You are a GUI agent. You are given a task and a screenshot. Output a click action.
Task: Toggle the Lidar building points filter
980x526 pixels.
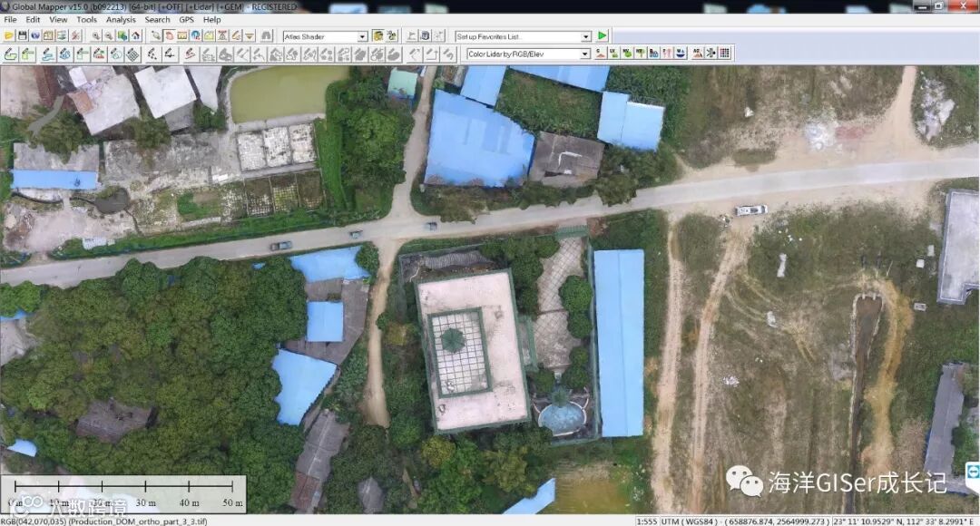point(653,54)
